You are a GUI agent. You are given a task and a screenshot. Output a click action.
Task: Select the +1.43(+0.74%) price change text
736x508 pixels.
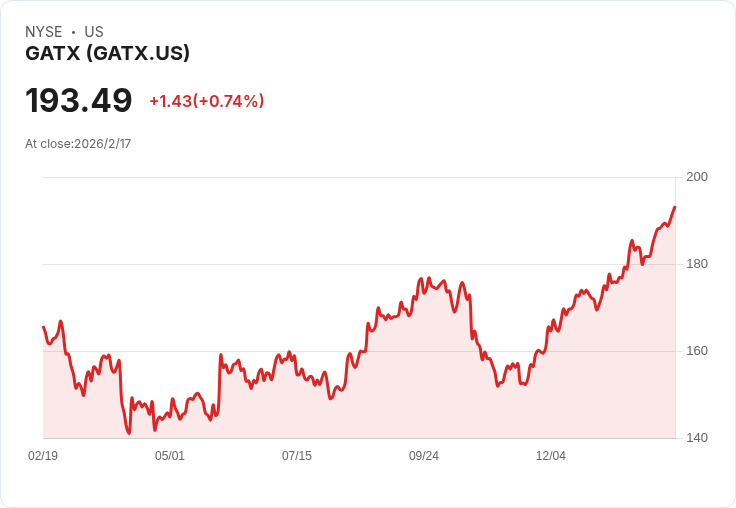click(x=206, y=101)
